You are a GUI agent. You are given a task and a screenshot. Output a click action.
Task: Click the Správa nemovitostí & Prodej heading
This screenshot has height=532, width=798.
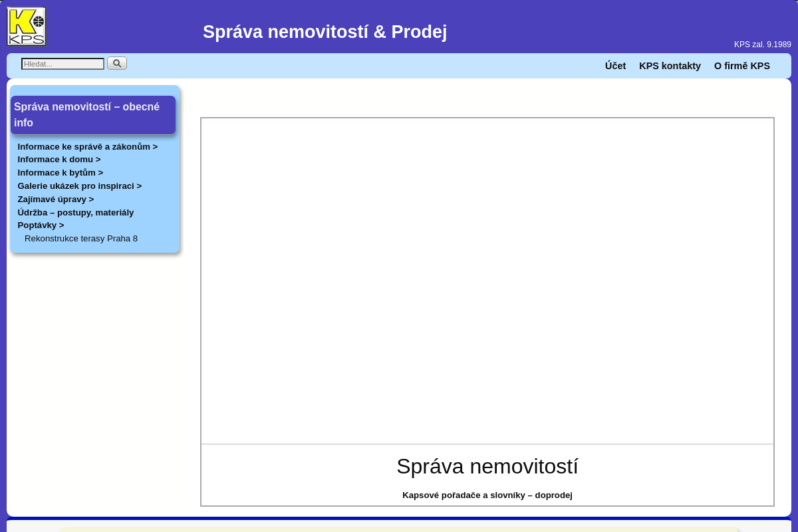point(325,31)
